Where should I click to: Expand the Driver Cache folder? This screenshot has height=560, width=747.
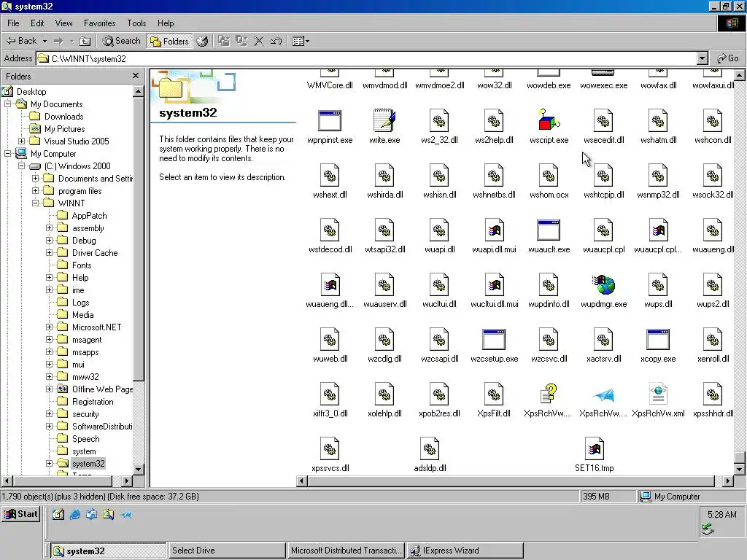pyautogui.click(x=49, y=252)
